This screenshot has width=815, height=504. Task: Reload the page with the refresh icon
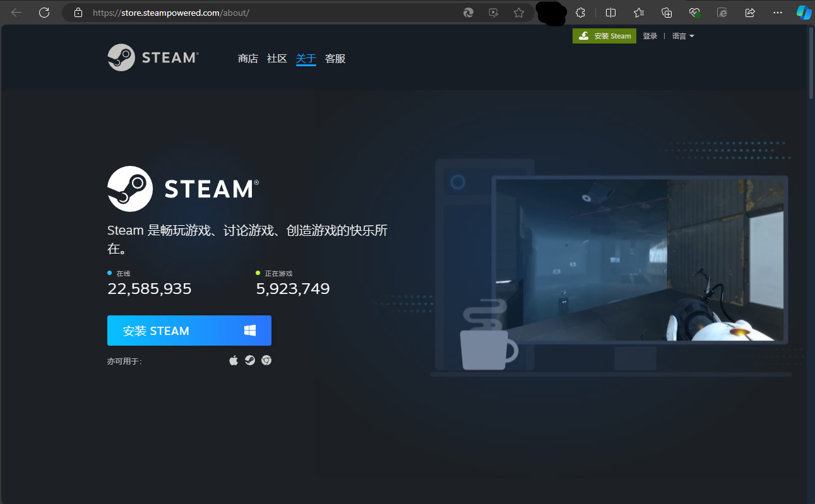pyautogui.click(x=44, y=12)
